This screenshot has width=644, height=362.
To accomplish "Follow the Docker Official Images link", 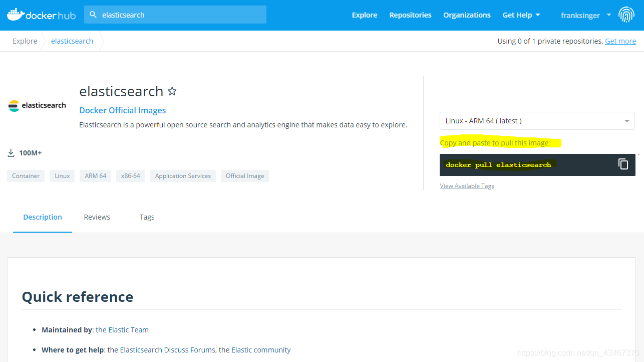I will pos(123,110).
